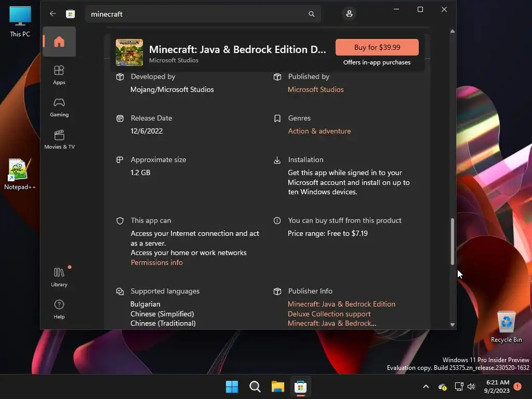This screenshot has height=399, width=532.
Task: Click the Minecraft game thumbnail image
Action: click(129, 52)
